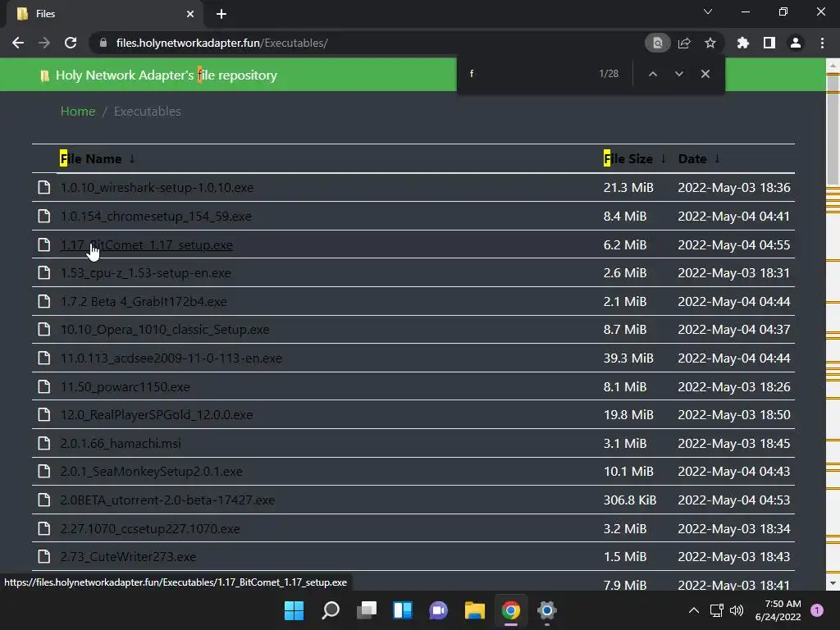Go to the Home breadcrumb

[78, 112]
